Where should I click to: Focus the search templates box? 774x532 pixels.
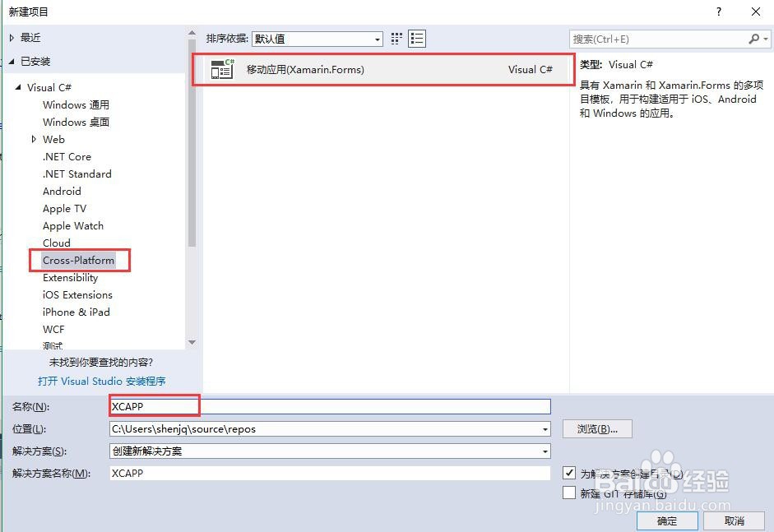click(660, 39)
